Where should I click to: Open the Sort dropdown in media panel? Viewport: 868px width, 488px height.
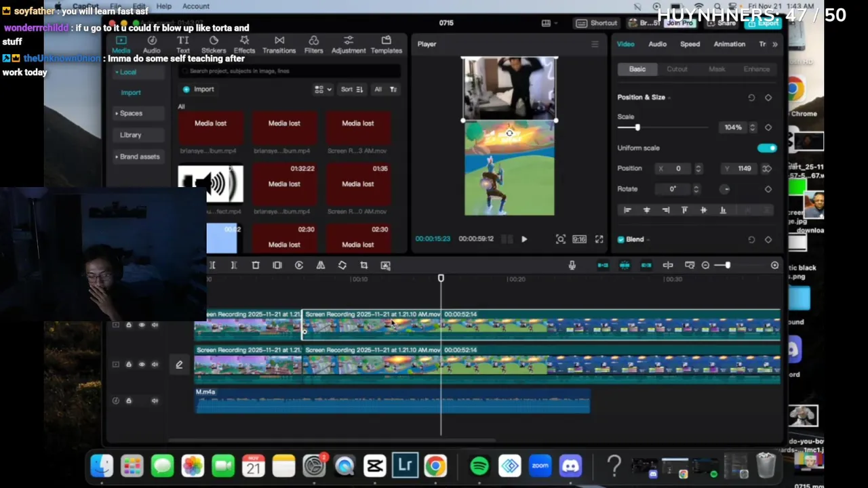[352, 89]
